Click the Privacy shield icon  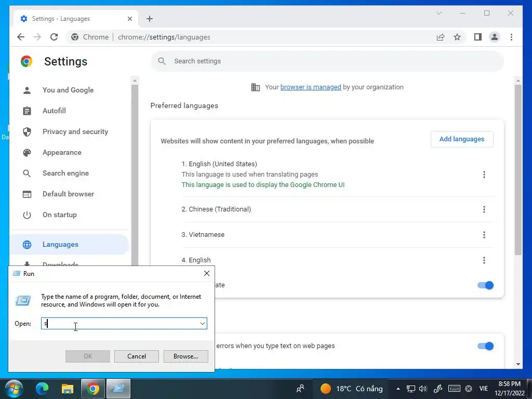27,131
